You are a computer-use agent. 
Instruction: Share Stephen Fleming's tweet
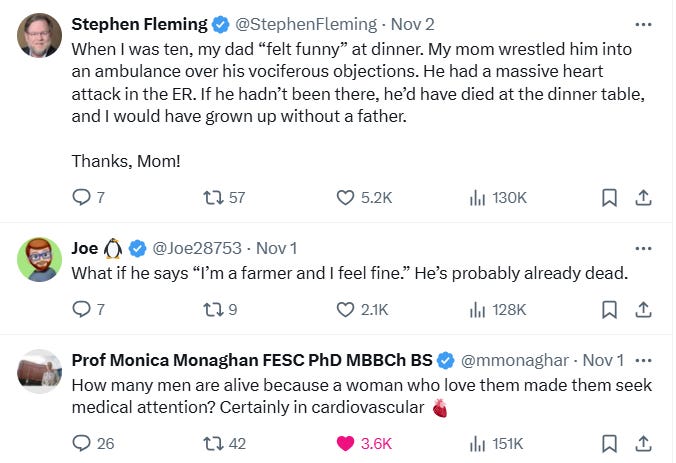(643, 198)
